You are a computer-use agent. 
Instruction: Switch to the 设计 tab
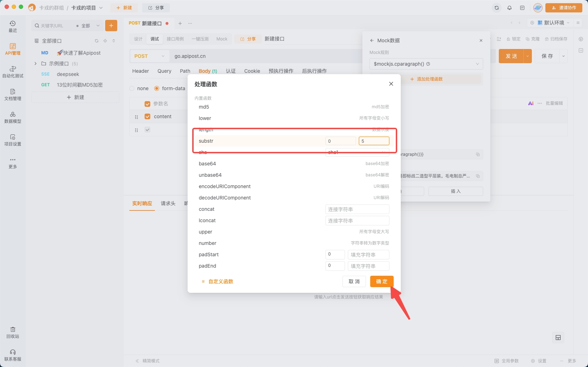tap(138, 39)
